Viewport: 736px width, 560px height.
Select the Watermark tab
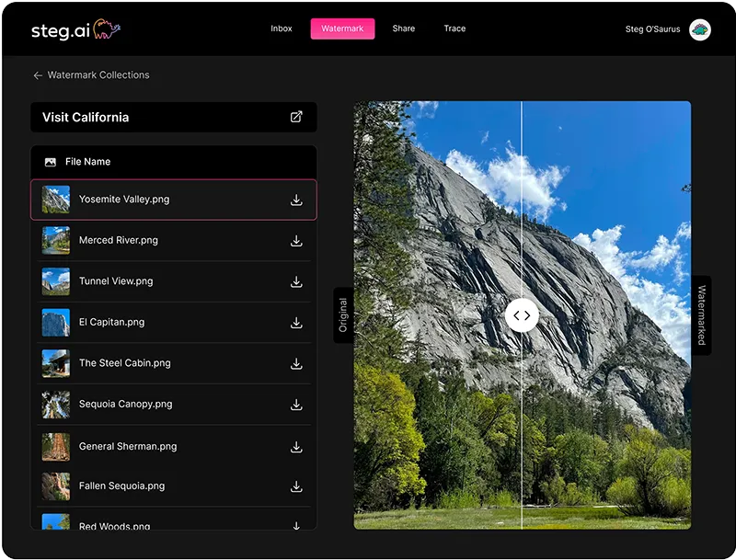tap(342, 29)
